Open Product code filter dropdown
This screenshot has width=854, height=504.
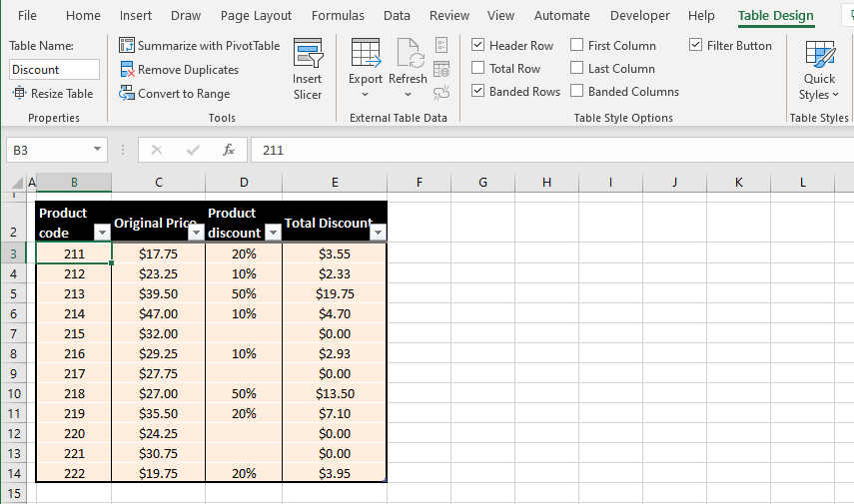tap(101, 233)
